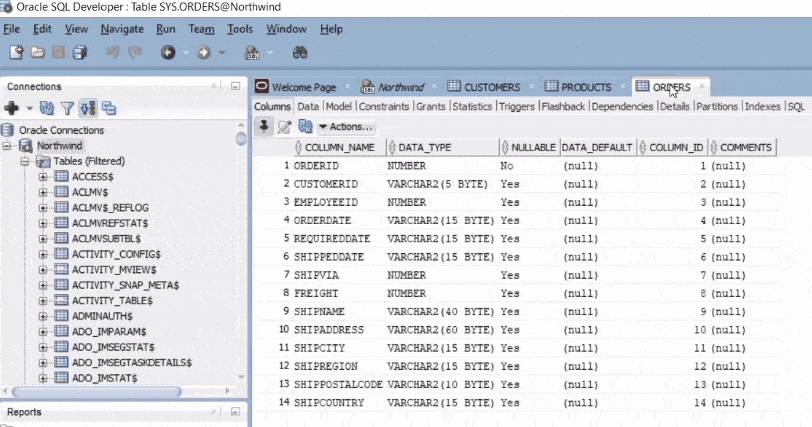Minimize the Reports panel
Viewport: 812px width, 427px height.
(x=236, y=412)
